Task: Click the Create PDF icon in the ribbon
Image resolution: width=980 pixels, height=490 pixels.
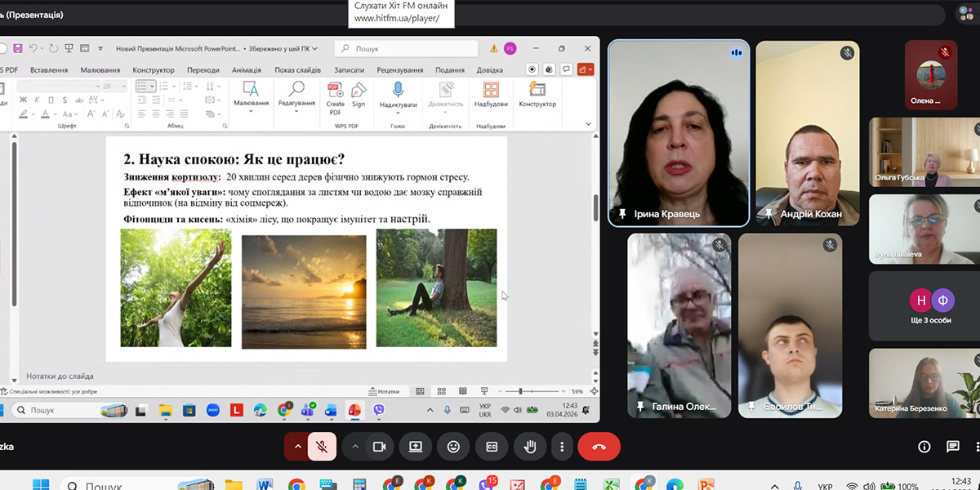Action: tap(335, 93)
